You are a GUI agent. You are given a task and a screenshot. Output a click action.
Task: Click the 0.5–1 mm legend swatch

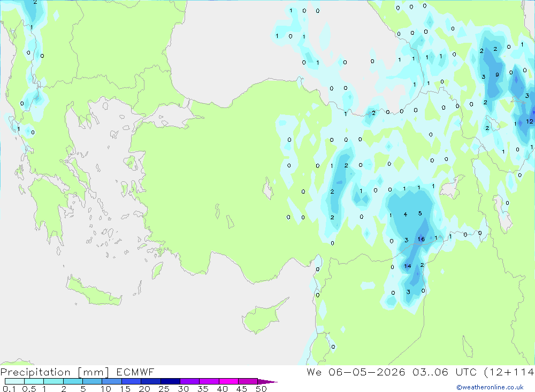[x=34, y=381]
